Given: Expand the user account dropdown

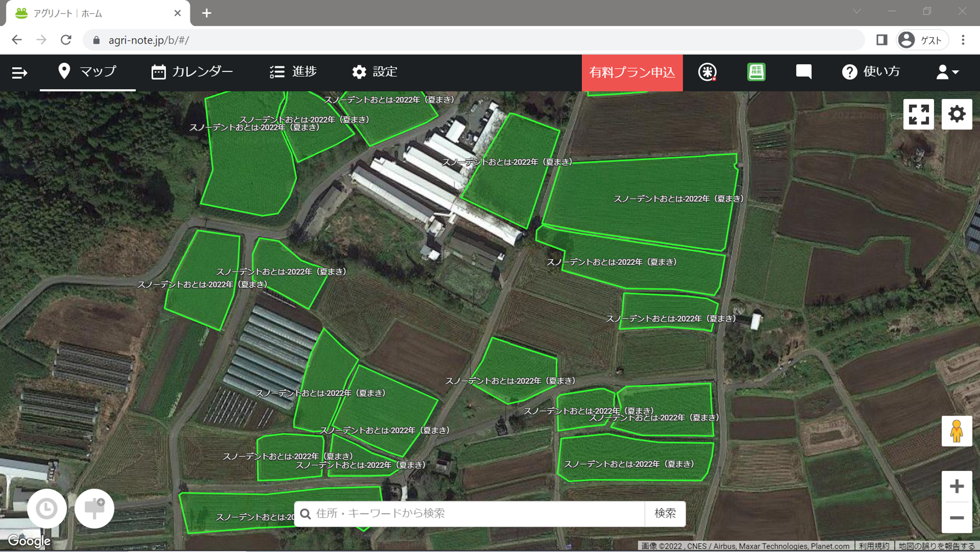Looking at the screenshot, I should (947, 72).
